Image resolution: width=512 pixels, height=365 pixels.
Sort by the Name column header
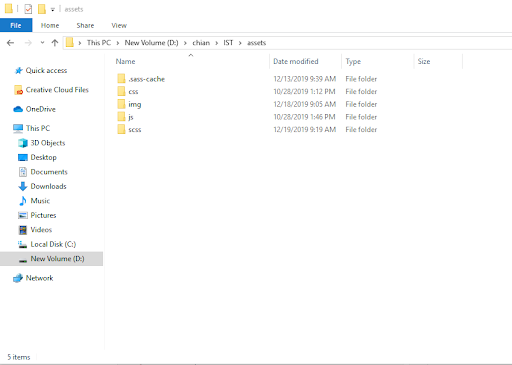125,61
